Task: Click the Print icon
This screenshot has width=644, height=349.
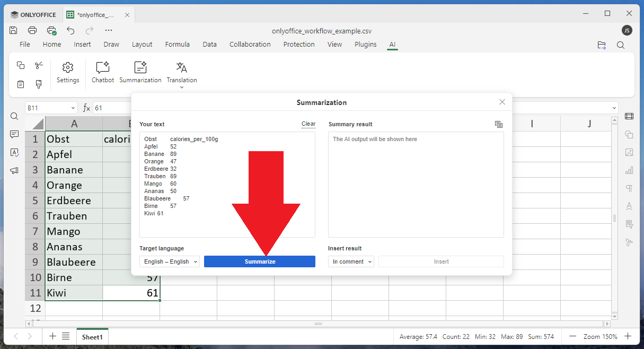Action: (32, 30)
